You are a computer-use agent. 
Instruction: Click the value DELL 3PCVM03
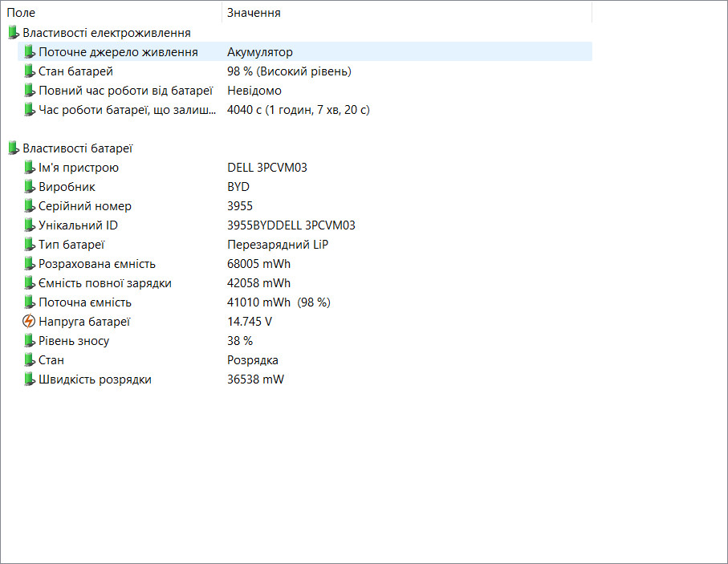(267, 168)
